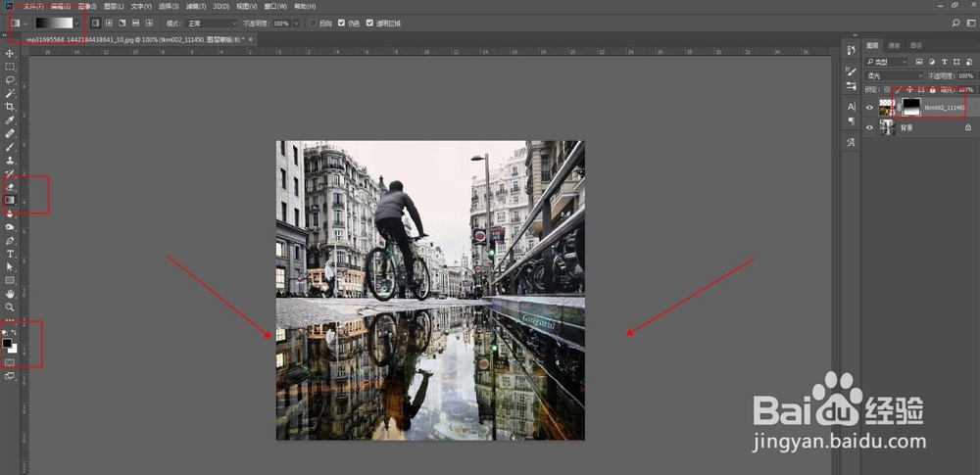980x475 pixels.
Task: Click the foreground color swatch
Action: tap(7, 343)
